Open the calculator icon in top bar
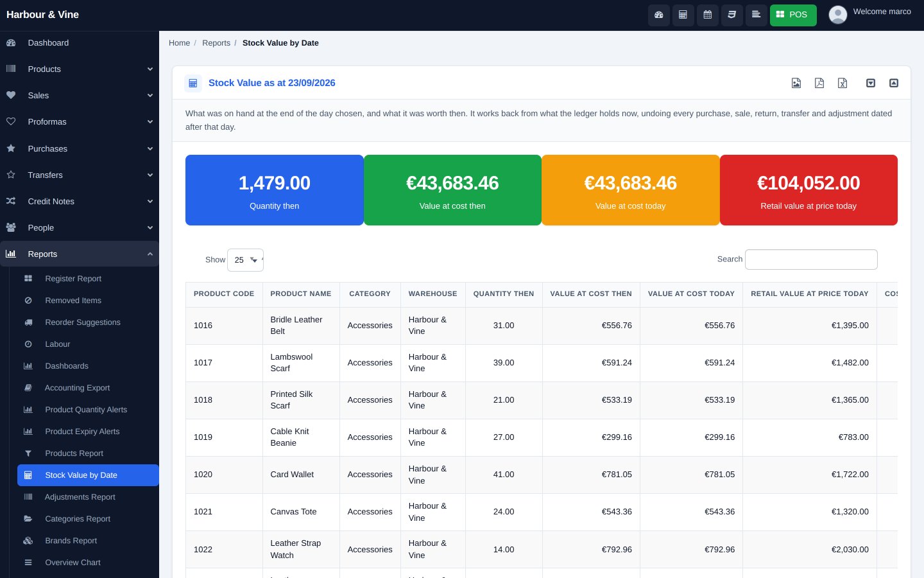 [683, 15]
